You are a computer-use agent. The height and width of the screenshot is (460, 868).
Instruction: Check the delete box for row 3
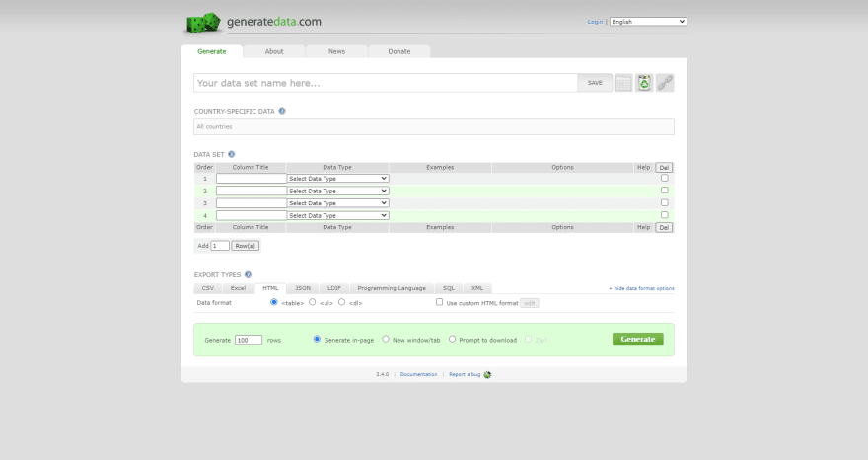point(664,202)
